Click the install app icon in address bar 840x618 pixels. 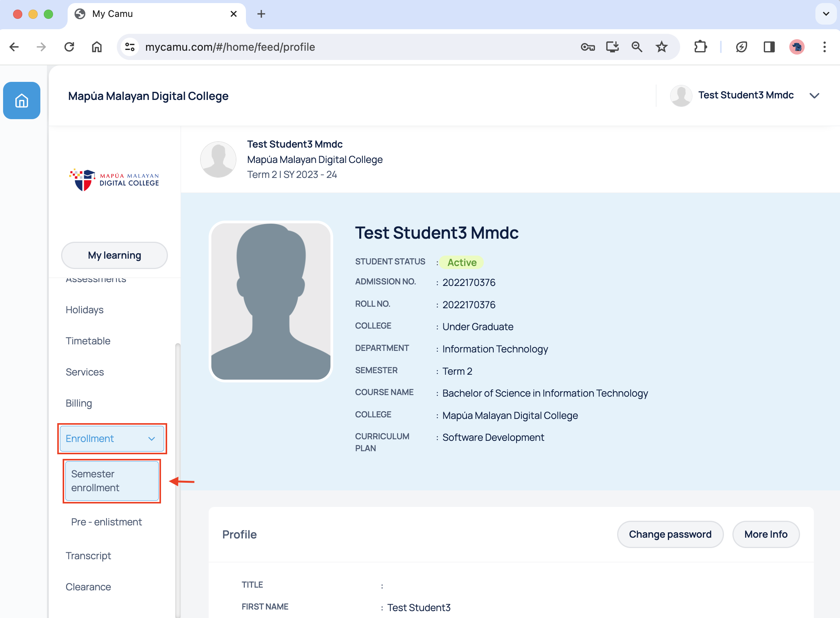coord(612,47)
